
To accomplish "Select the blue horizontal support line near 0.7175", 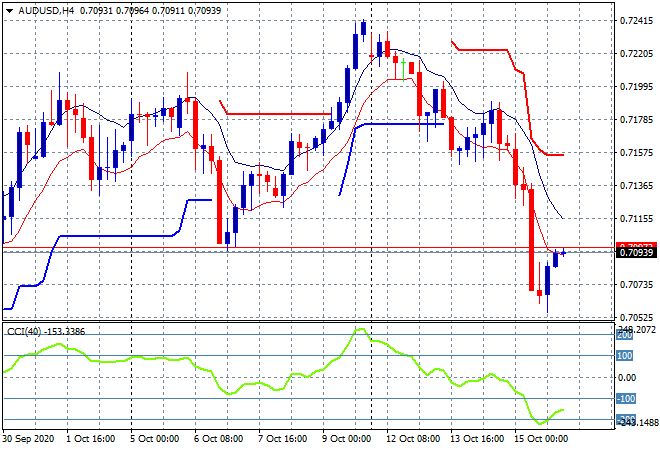I will (400, 124).
